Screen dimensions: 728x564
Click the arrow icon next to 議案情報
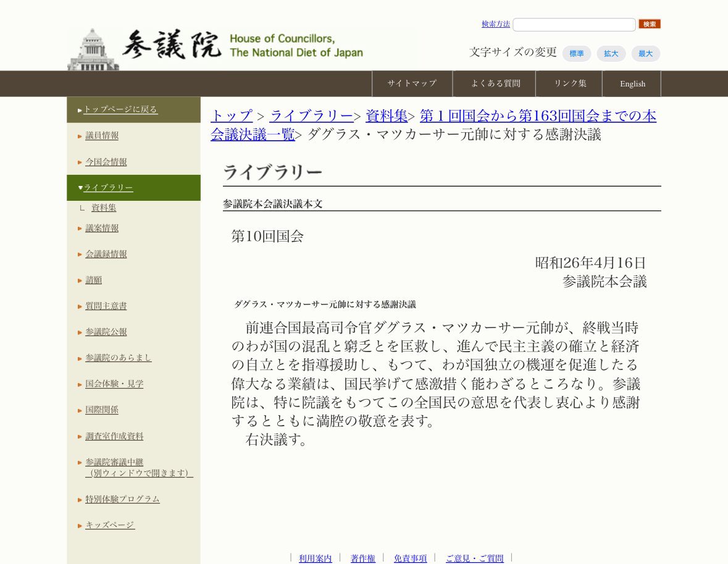(80, 227)
